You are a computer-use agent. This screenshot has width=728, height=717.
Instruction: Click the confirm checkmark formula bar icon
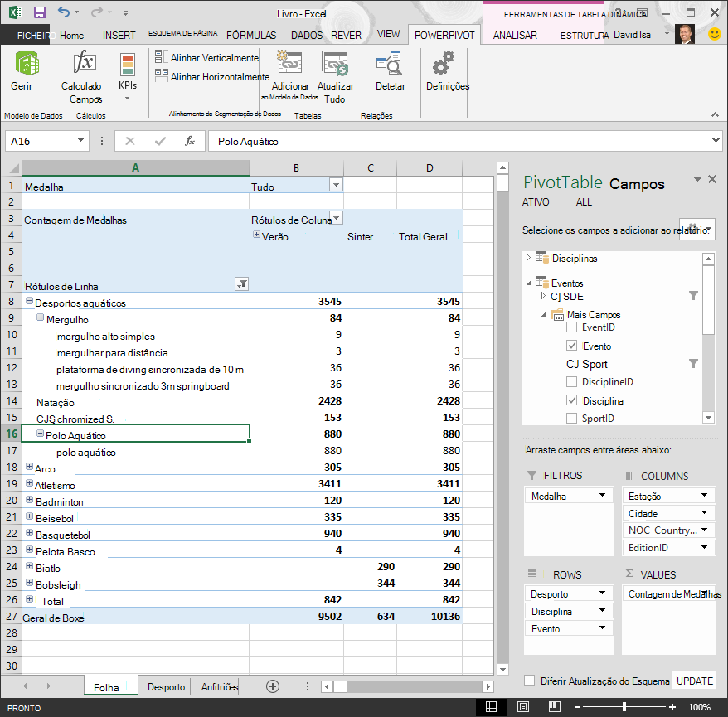click(160, 141)
